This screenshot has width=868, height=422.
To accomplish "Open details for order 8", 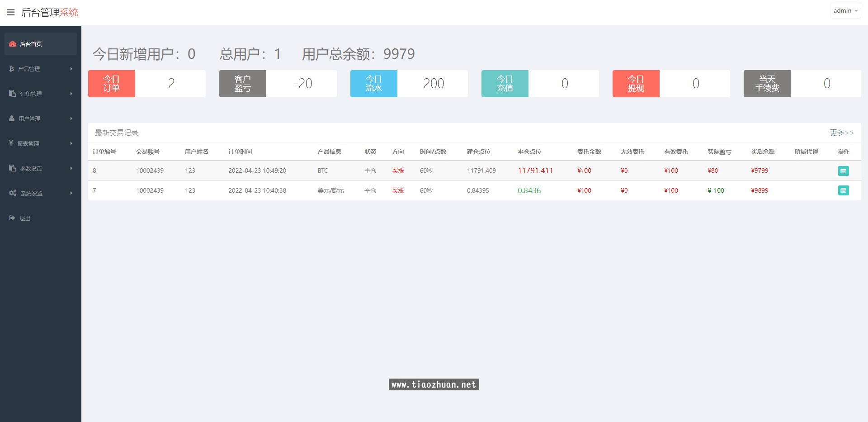I will pyautogui.click(x=843, y=171).
